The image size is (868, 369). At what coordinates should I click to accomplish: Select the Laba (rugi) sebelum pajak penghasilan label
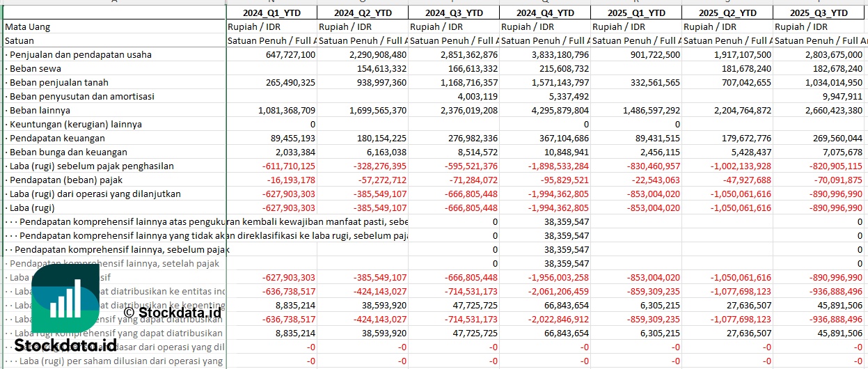(89, 166)
